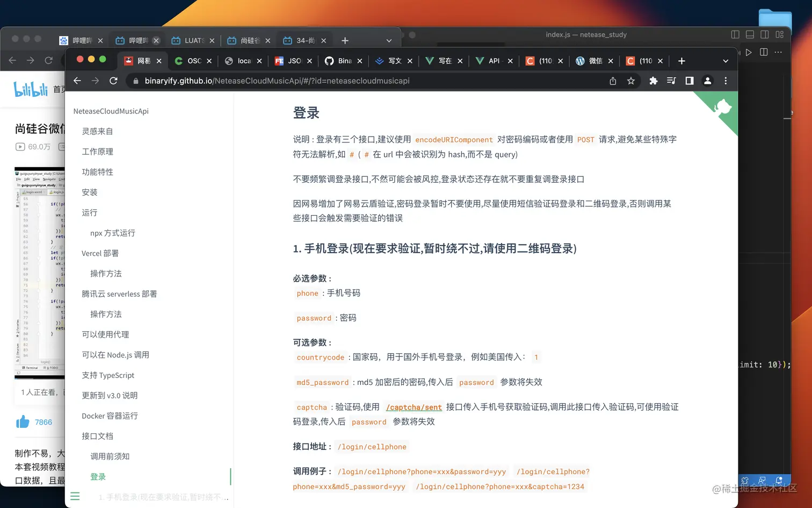Open the /captcha/sent link in the docs
This screenshot has width=812, height=508.
pos(414,407)
